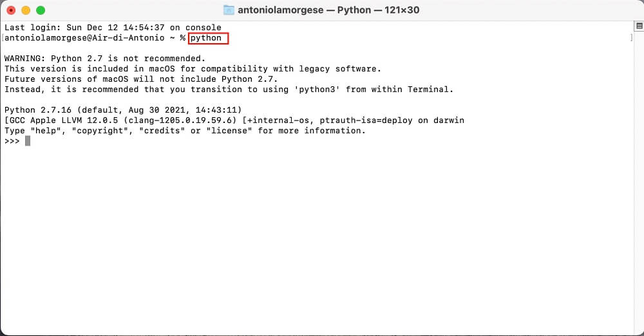Click the highlighted 'python' command text
Image resolution: width=644 pixels, height=336 pixels.
coord(206,38)
